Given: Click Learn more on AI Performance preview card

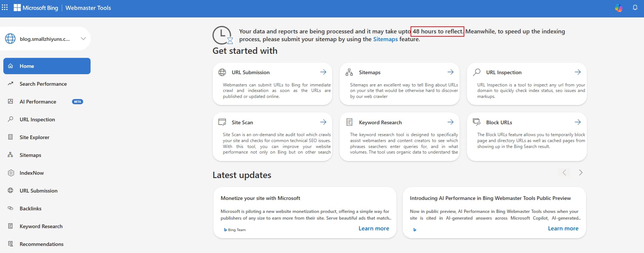Looking at the screenshot, I should (563, 229).
